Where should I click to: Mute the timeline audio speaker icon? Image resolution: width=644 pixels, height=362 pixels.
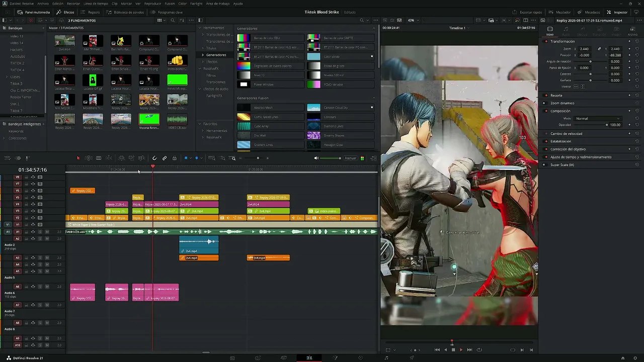316,158
